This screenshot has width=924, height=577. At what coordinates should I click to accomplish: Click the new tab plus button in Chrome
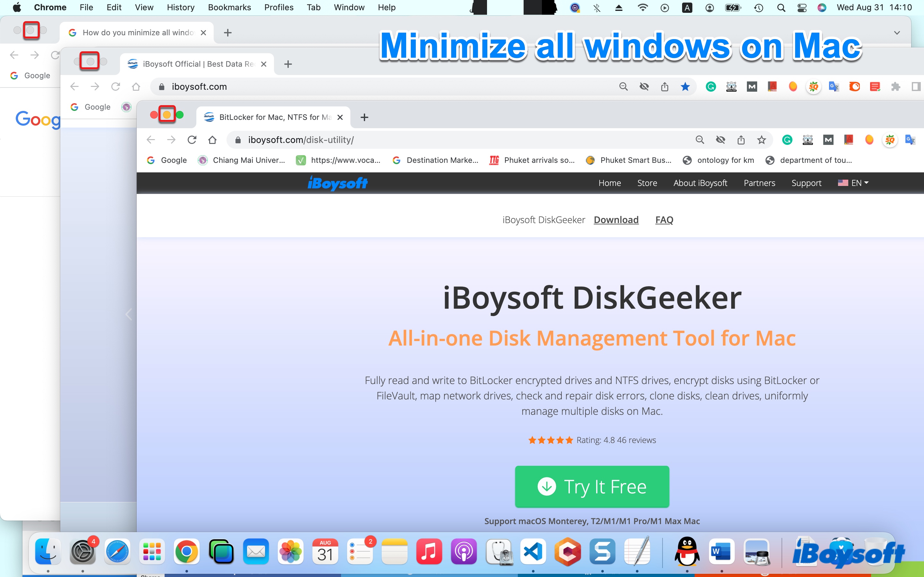[364, 118]
